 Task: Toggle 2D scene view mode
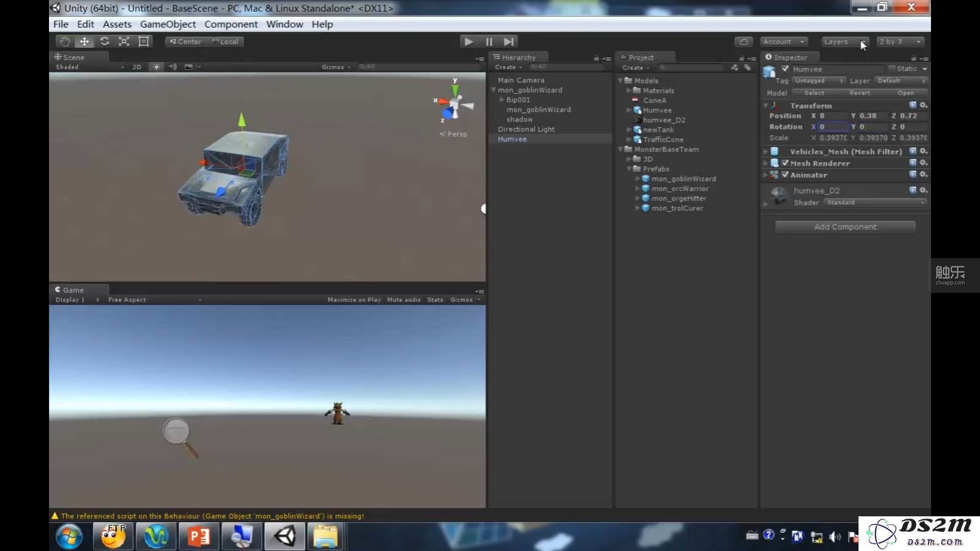[x=137, y=67]
